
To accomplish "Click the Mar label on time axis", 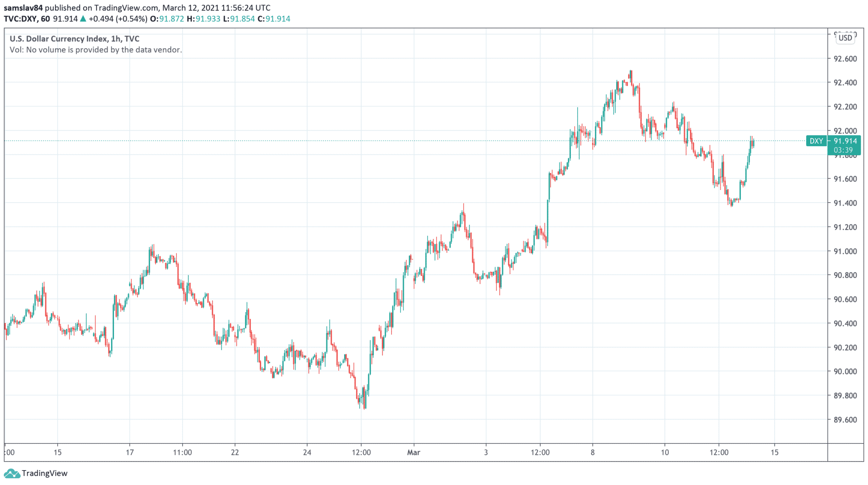I will pyautogui.click(x=414, y=452).
